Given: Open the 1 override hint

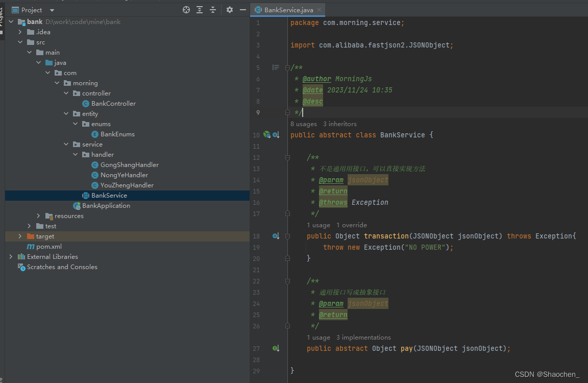Looking at the screenshot, I should pos(351,225).
